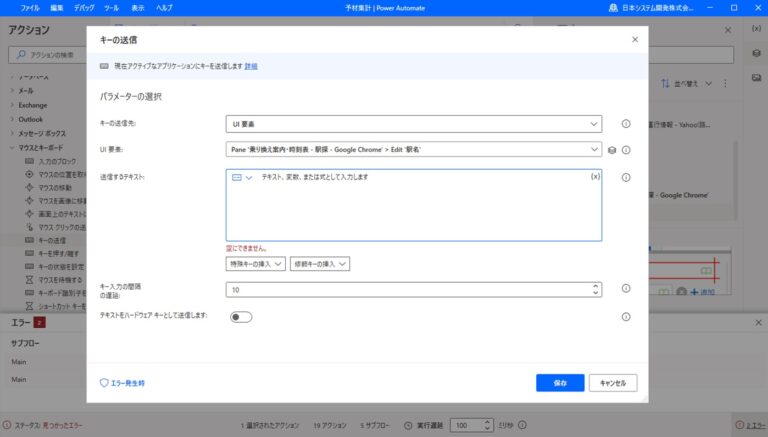Show info for UI 要素
The width and height of the screenshot is (768, 437).
[626, 150]
